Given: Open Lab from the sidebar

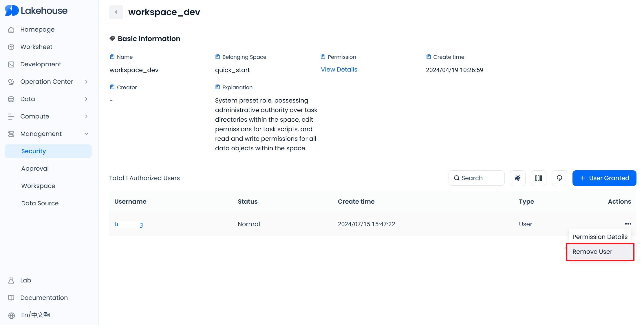Looking at the screenshot, I should (25, 280).
